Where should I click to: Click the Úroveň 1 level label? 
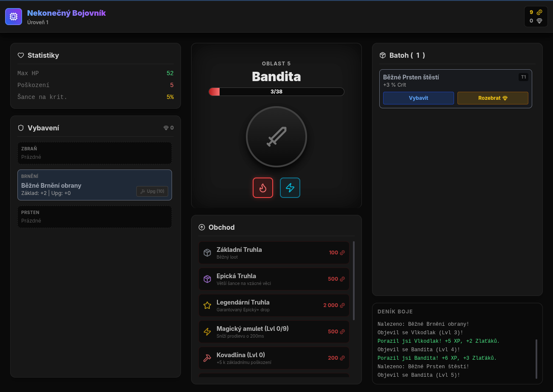pyautogui.click(x=38, y=23)
